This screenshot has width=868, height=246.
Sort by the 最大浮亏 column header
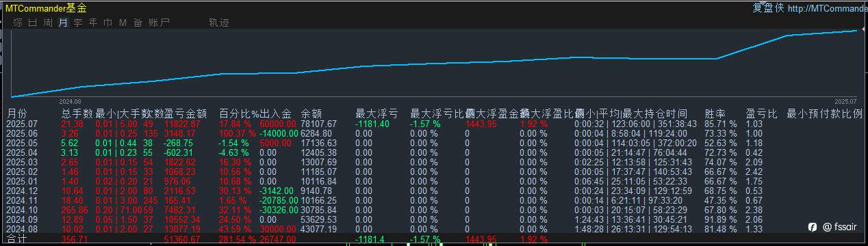click(x=376, y=113)
